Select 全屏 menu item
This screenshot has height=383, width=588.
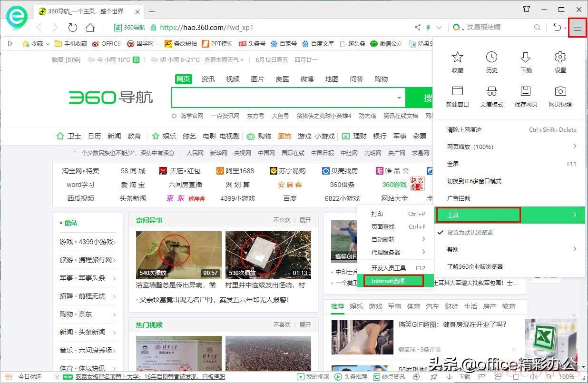pos(509,164)
